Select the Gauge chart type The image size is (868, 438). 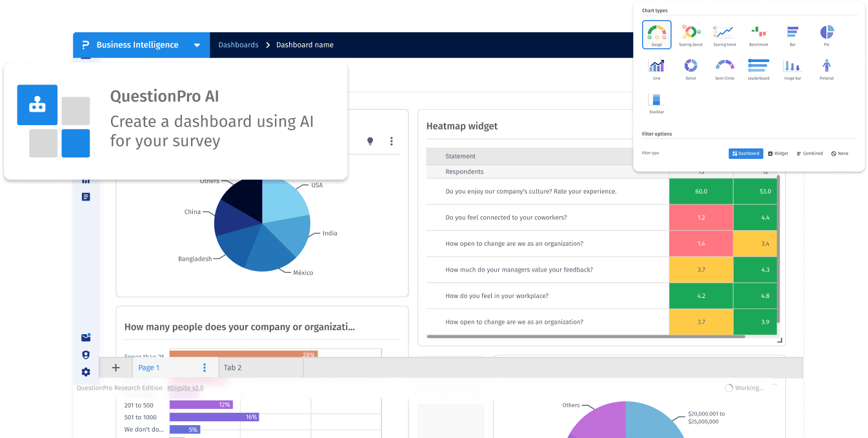click(656, 34)
